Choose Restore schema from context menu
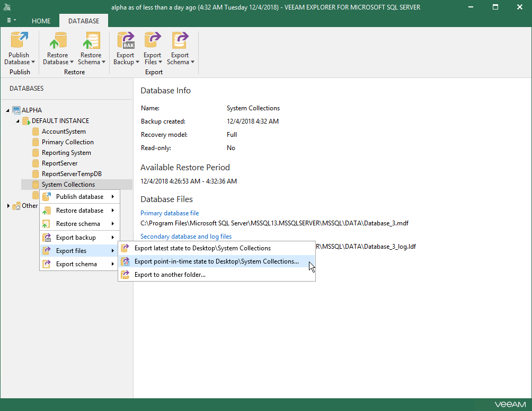Image resolution: width=532 pixels, height=411 pixels. tap(79, 224)
